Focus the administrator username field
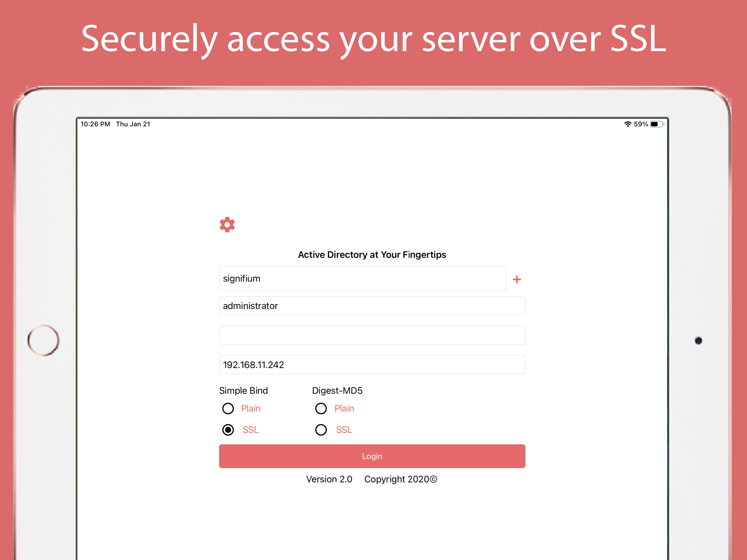This screenshot has height=560, width=747. [x=372, y=306]
